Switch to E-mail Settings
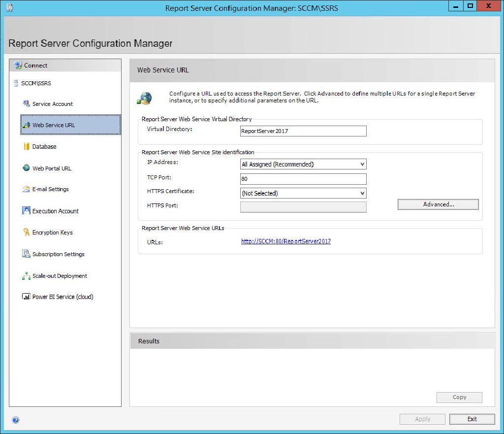 [x=51, y=189]
